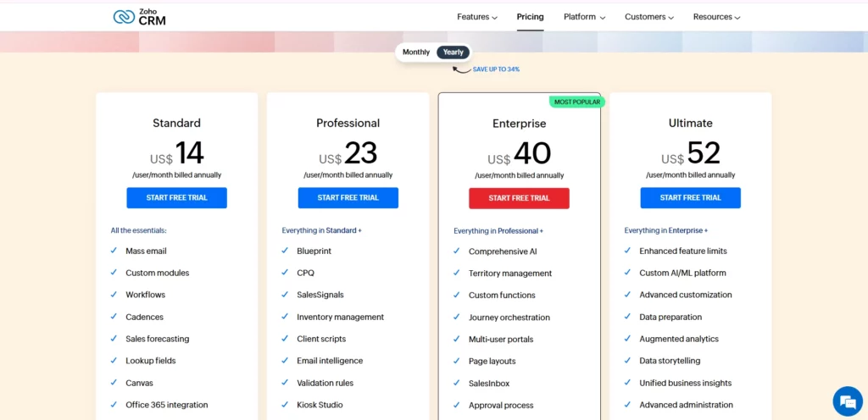The width and height of the screenshot is (868, 420).
Task: Select the Territory management feature
Action: (x=509, y=274)
